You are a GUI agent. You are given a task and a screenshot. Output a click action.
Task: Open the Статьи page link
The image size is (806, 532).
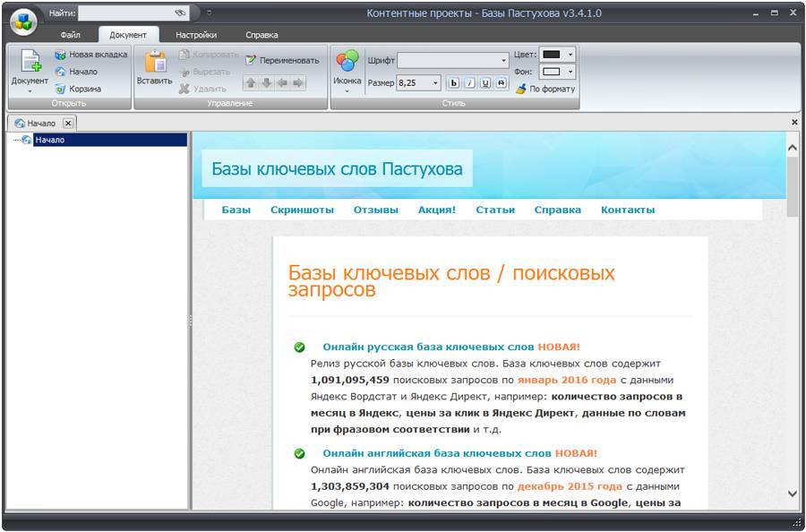[x=495, y=210]
